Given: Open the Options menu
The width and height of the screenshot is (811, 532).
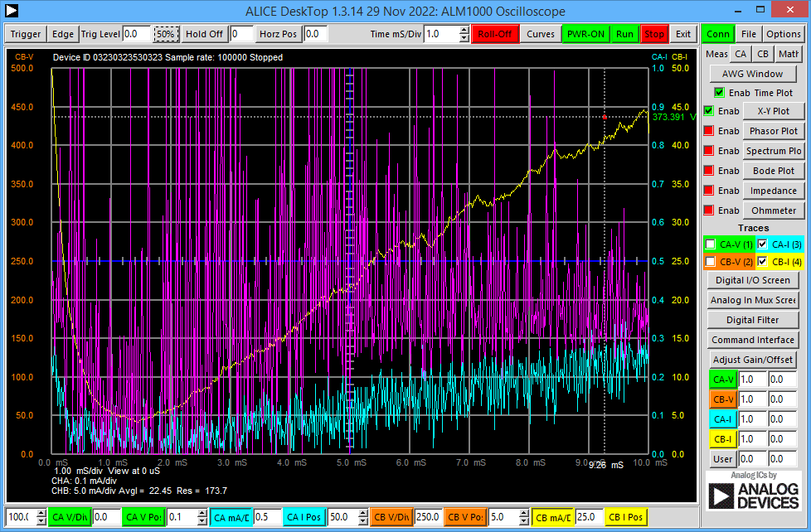Looking at the screenshot, I should tap(784, 34).
